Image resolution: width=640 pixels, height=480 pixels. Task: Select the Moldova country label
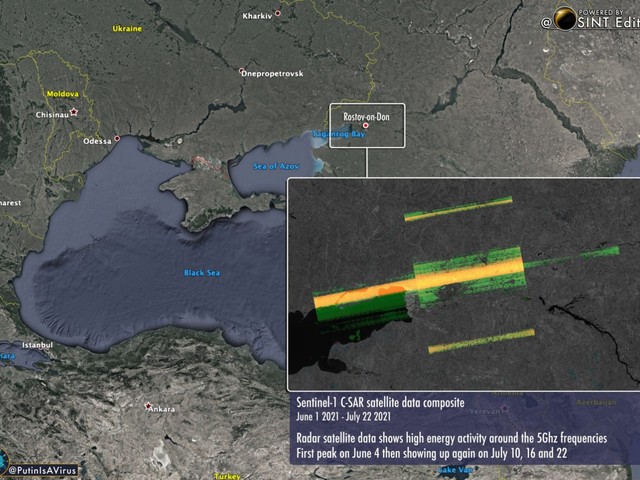[61, 94]
